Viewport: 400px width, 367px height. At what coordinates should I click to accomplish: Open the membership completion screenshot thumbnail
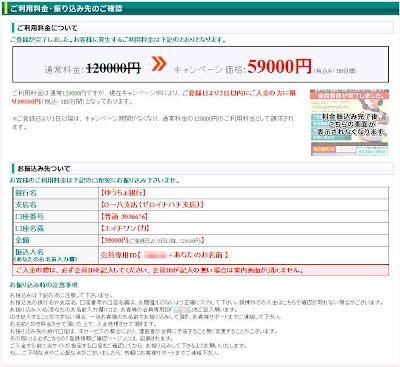(x=349, y=122)
